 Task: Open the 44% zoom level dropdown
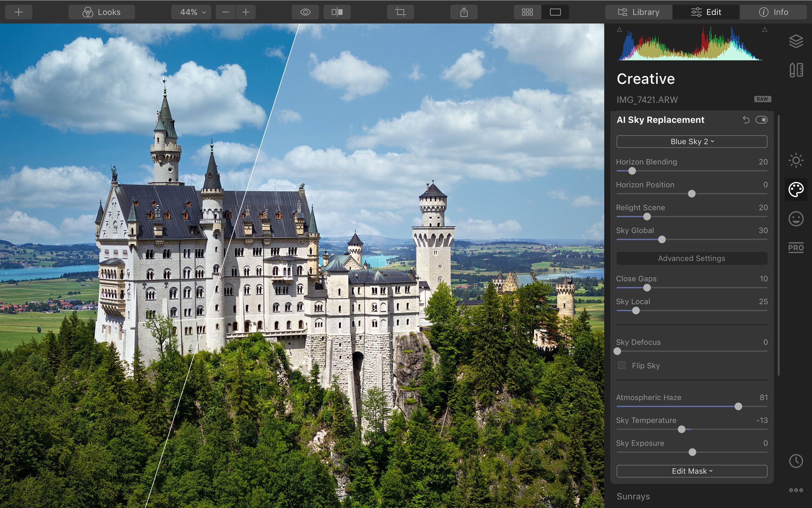tap(191, 12)
